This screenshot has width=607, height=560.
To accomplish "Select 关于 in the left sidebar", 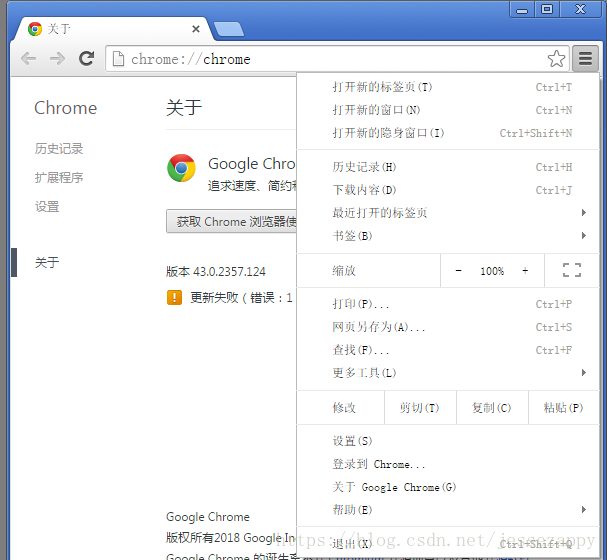I will pos(47,262).
